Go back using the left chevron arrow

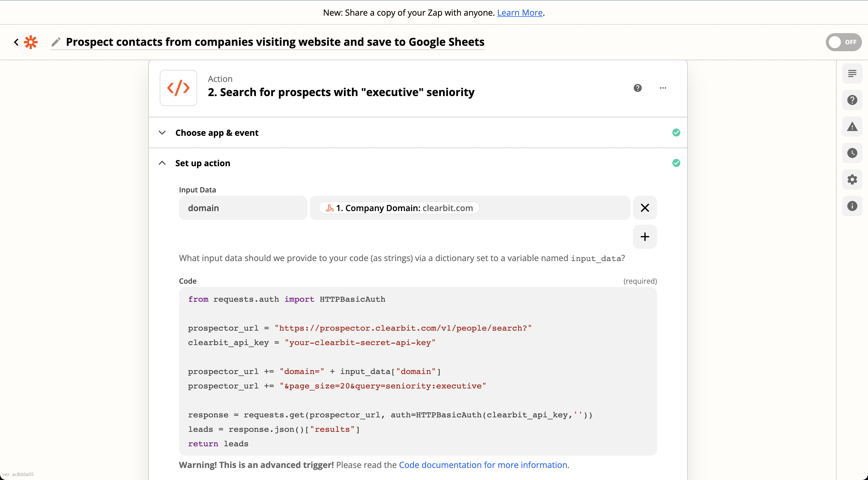tap(16, 42)
